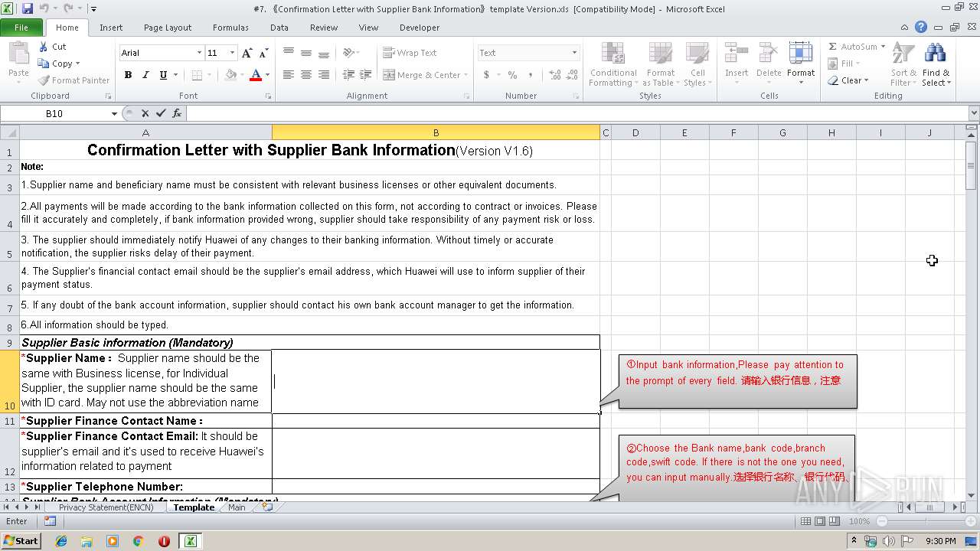Confirm entry with the checkmark button
Screen dimensions: 980x551
click(160, 113)
